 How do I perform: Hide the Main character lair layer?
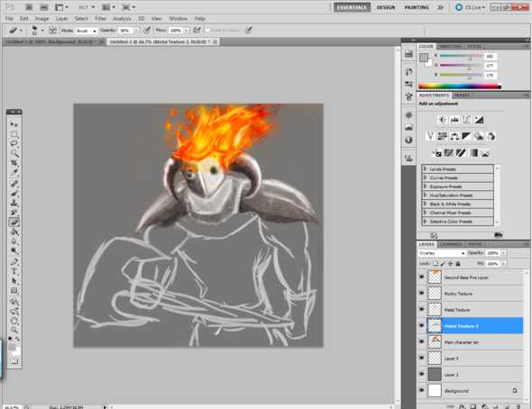point(421,341)
